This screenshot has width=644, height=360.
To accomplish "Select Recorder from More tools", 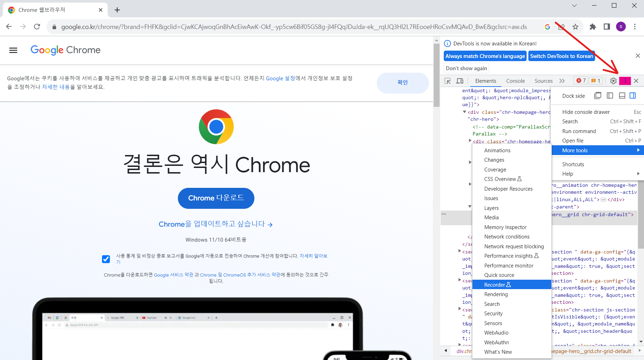I will tap(512, 285).
